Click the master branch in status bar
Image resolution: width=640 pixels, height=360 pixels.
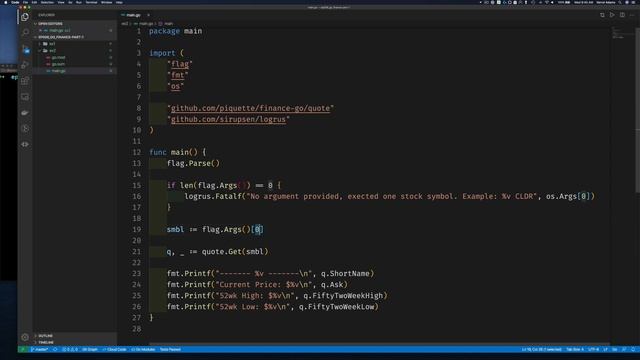[x=40, y=349]
